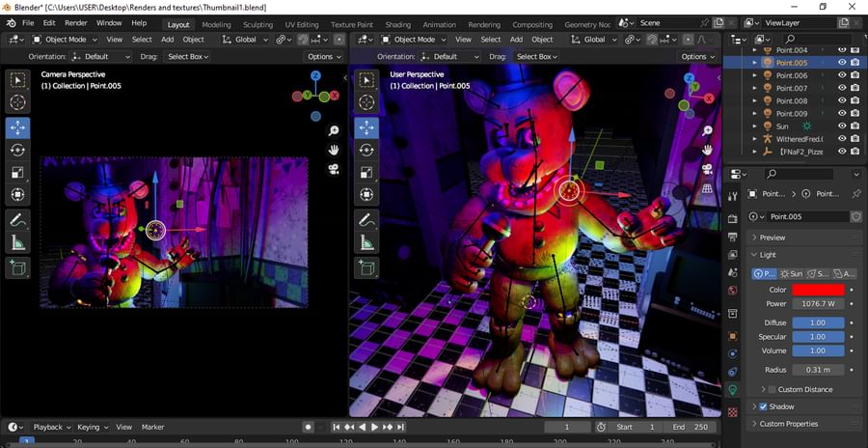Open the Marker menu in the timeline

152,427
